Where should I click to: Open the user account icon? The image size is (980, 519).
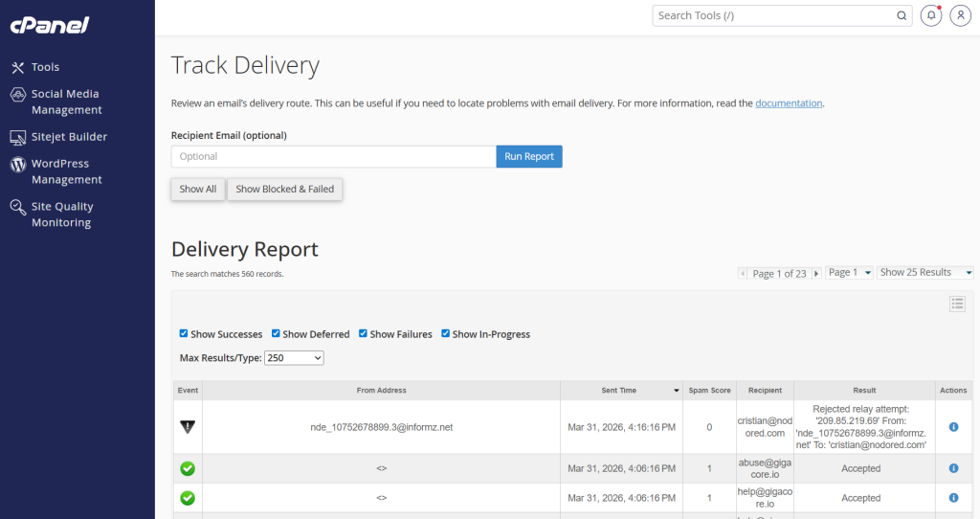(x=960, y=15)
